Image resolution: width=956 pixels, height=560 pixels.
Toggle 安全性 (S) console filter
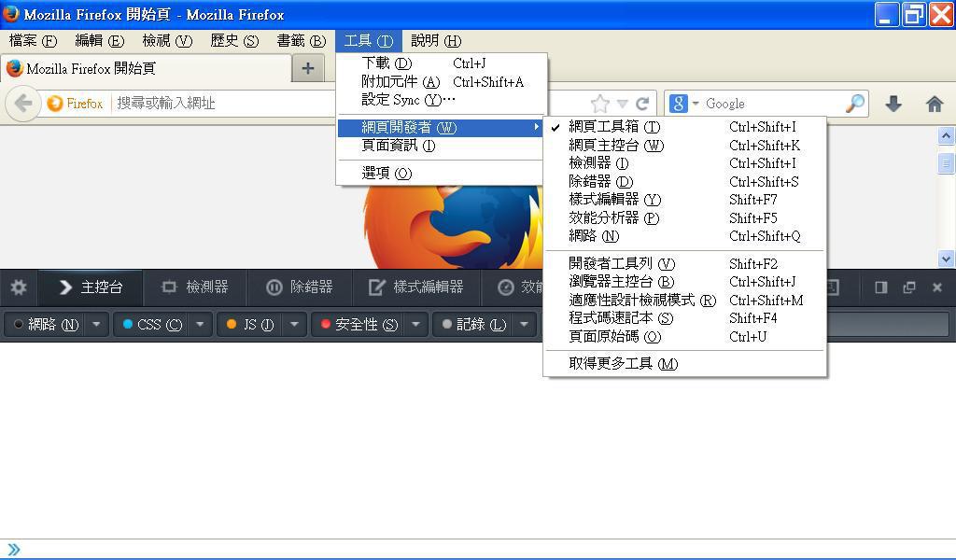(358, 325)
